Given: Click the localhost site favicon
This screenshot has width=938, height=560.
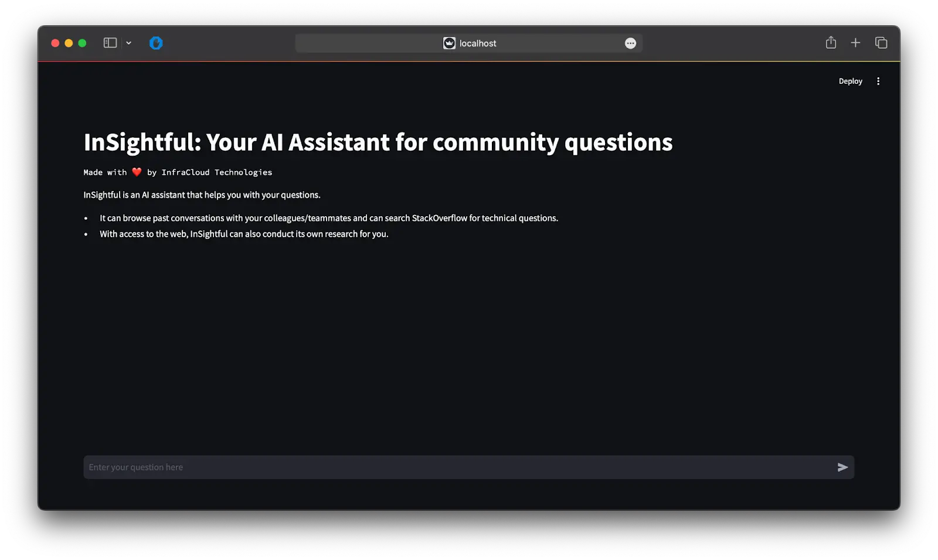Looking at the screenshot, I should tap(449, 43).
